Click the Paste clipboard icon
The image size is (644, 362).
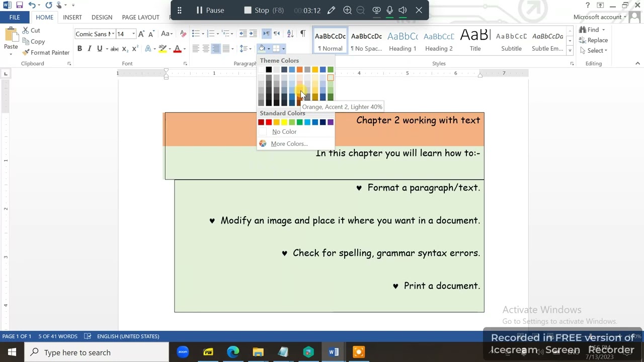pyautogui.click(x=11, y=35)
